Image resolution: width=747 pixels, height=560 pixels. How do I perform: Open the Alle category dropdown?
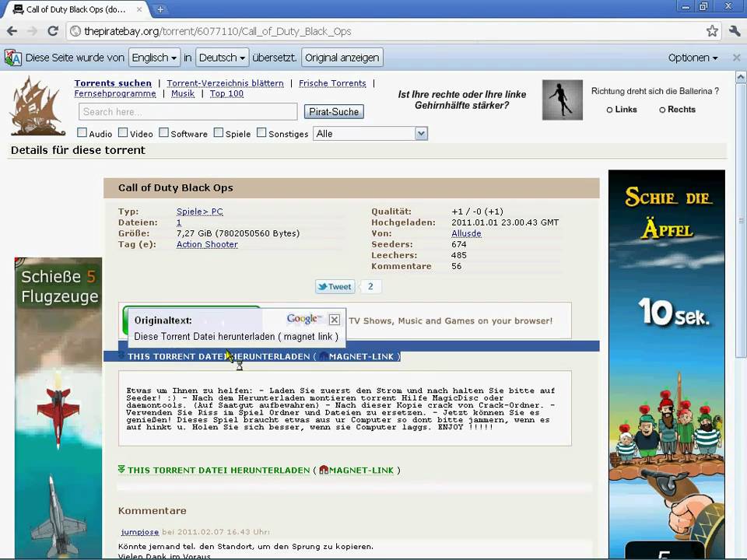[370, 134]
